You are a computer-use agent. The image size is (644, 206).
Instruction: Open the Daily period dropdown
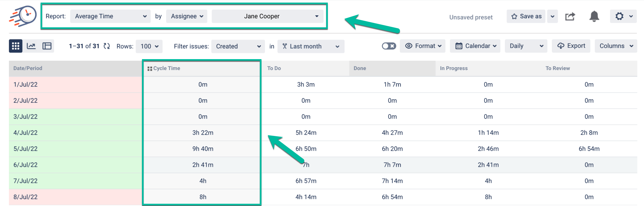coord(526,46)
